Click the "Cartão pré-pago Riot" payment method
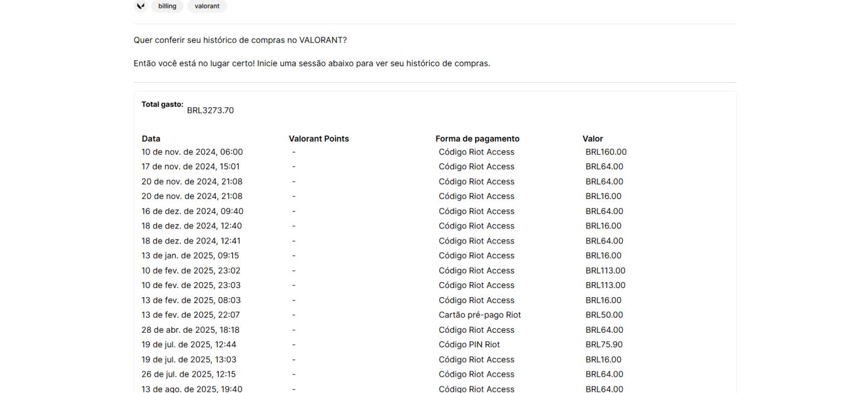The height and width of the screenshot is (393, 868). point(480,315)
